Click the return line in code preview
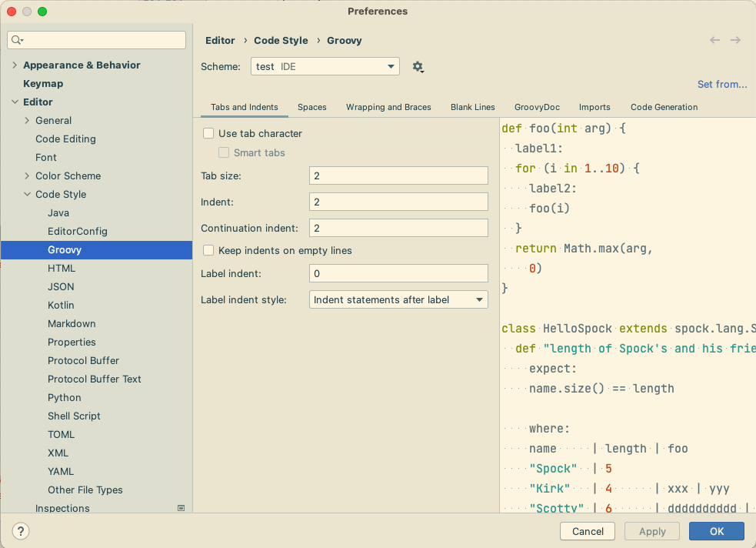Viewport: 756px width, 548px height. pos(584,249)
